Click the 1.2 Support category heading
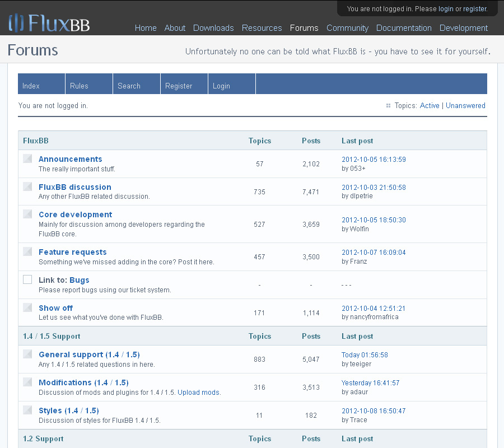Screen dimensions: 504x448 pyautogui.click(x=43, y=438)
